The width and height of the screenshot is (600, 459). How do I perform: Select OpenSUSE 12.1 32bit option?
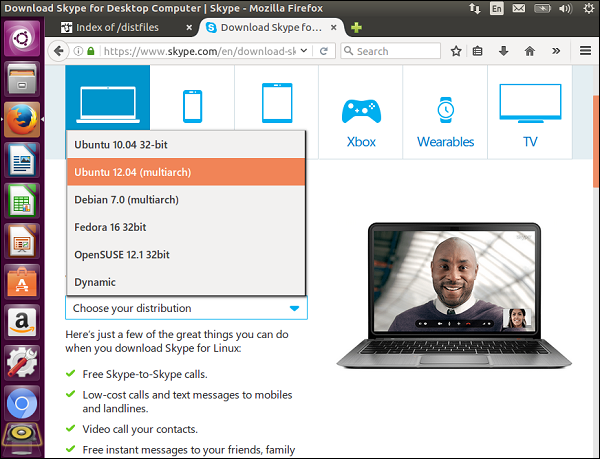[186, 255]
